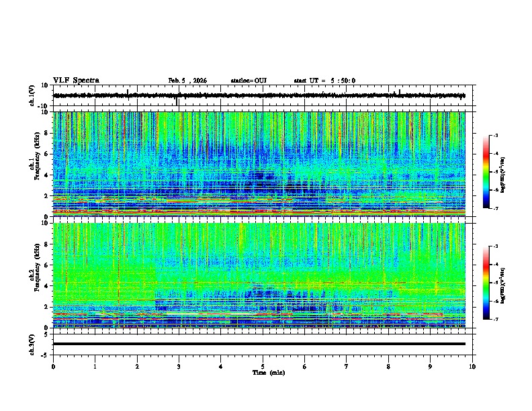Screen dimensions: 532x411
Task: Select the "ch.1(V)" axis label
Action: click(x=32, y=95)
